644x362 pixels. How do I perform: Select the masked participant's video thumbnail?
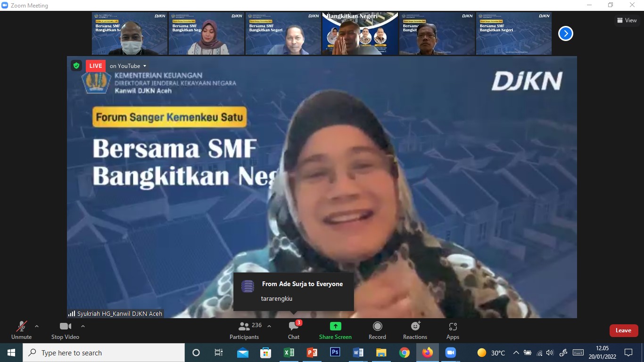[x=130, y=34]
